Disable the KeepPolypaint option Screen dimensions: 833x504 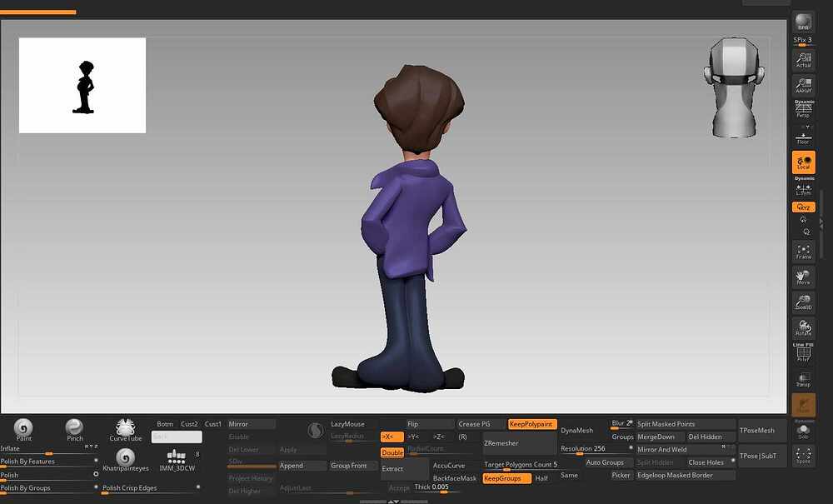click(531, 424)
